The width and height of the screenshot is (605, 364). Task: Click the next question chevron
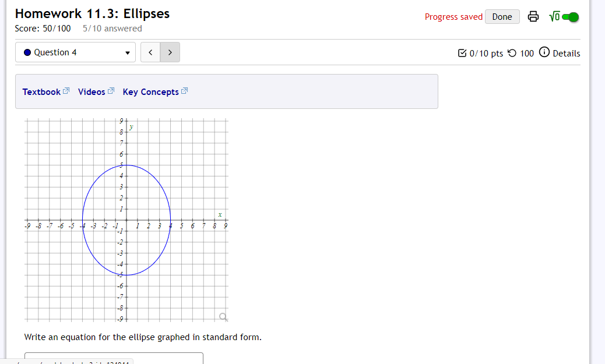(170, 52)
